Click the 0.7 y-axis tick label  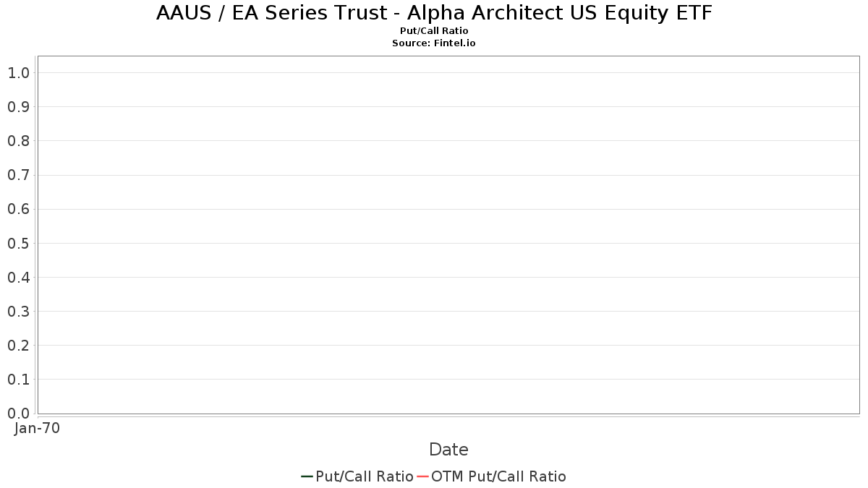[x=19, y=175]
